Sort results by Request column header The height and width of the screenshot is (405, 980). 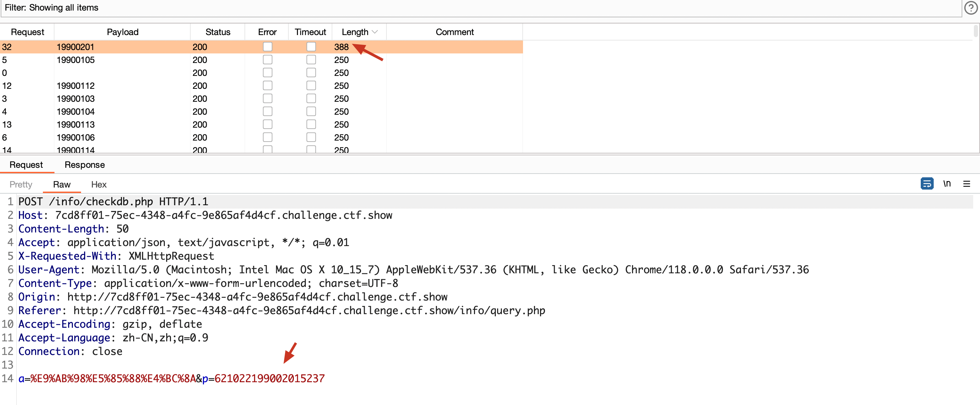[27, 32]
